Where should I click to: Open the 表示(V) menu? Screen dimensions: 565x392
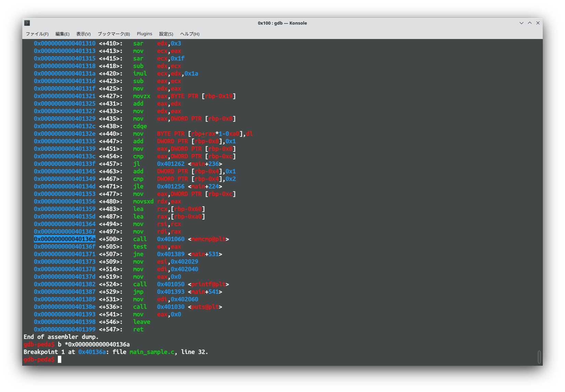[x=83, y=34]
